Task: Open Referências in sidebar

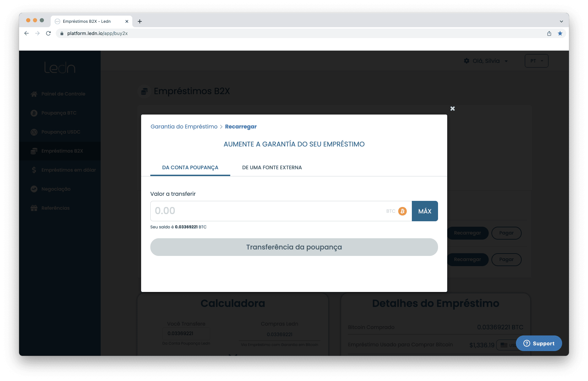Action: [60, 208]
